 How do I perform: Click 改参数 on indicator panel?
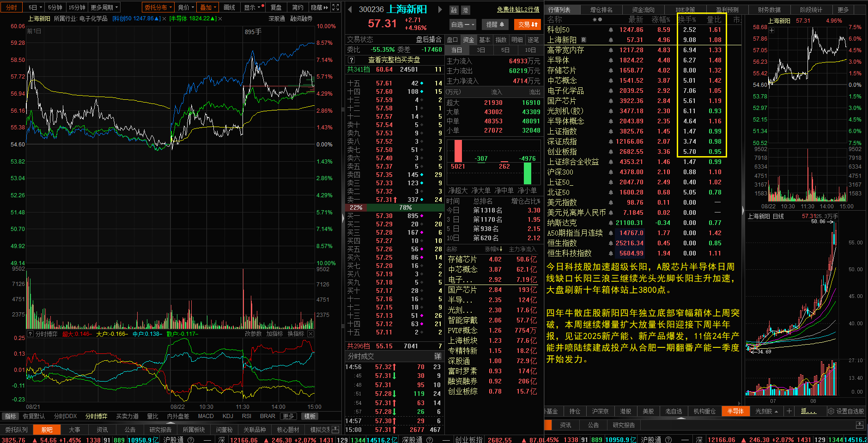[253, 334]
